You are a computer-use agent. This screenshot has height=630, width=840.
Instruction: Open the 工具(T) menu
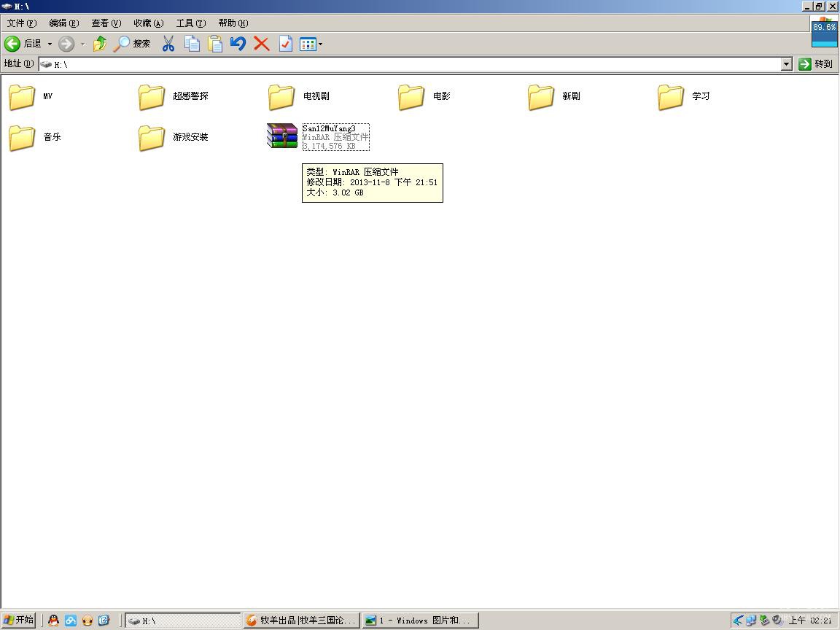[190, 23]
